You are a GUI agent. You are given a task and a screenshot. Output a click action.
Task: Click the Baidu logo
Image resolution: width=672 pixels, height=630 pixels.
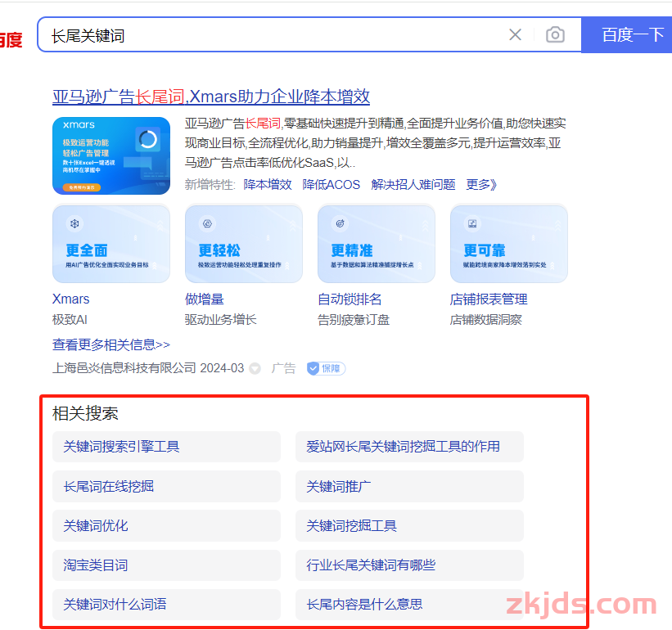(11, 40)
